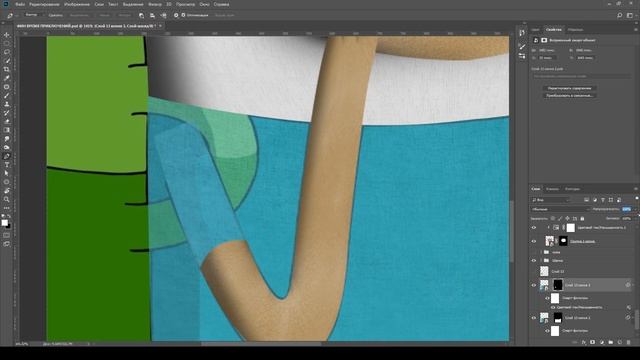Viewport: 640px width, 360px height.
Task: Click the layer style fx icon
Action: pyautogui.click(x=584, y=342)
